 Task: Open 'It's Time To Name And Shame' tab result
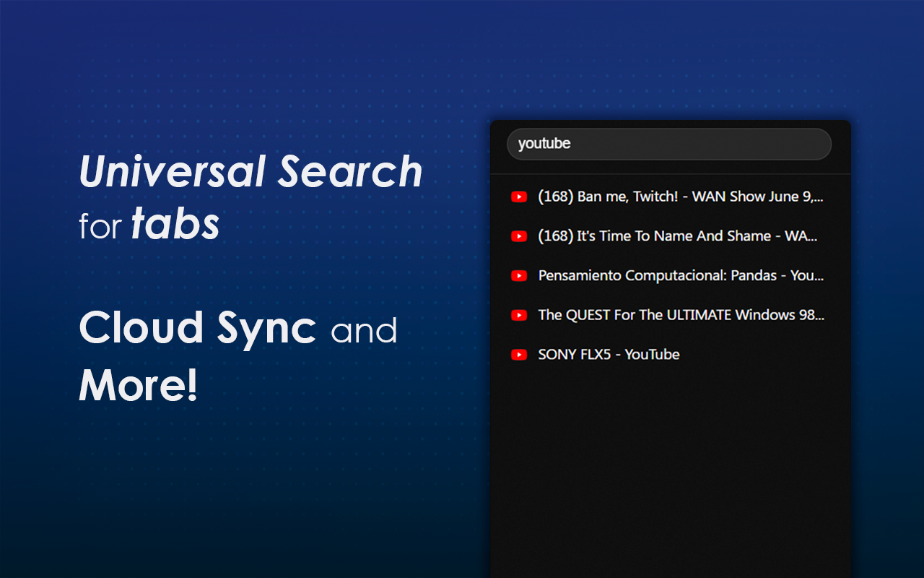pyautogui.click(x=677, y=236)
